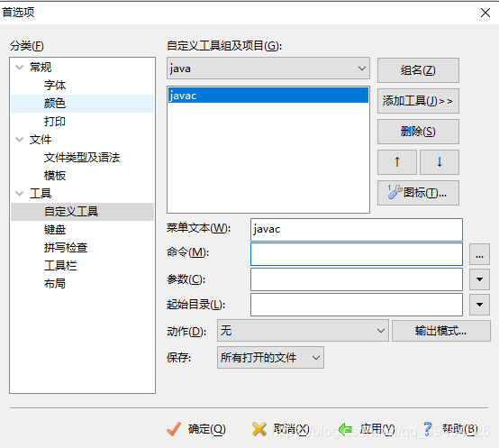Screen dimensions: 499x448
Task: Click the green arrow icon beside 应用
Action: tap(346, 429)
